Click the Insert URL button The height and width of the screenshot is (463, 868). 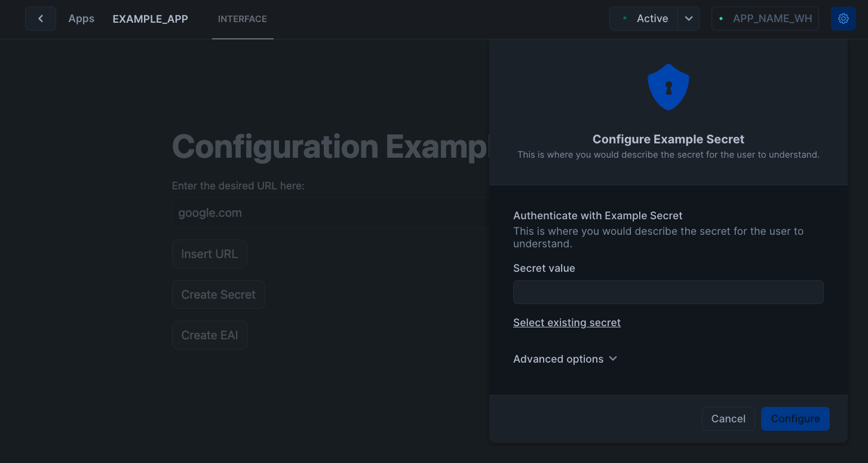tap(209, 253)
